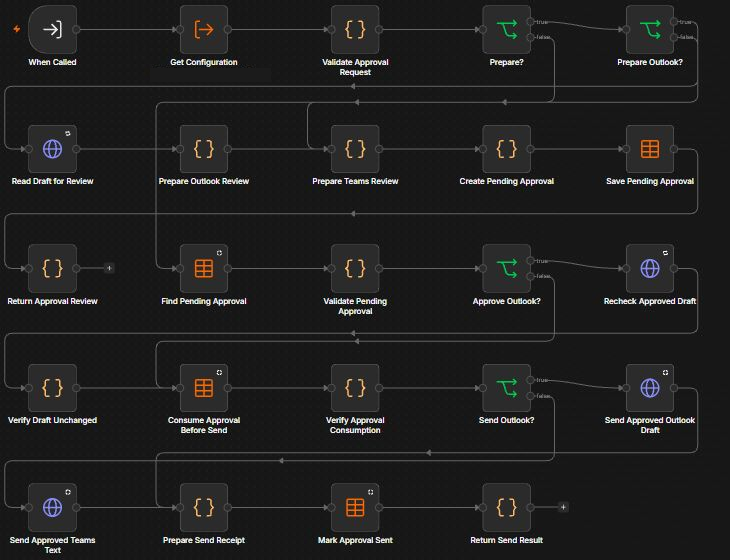The image size is (730, 560).
Task: Click the Find Pending Approval label
Action: pos(204,301)
